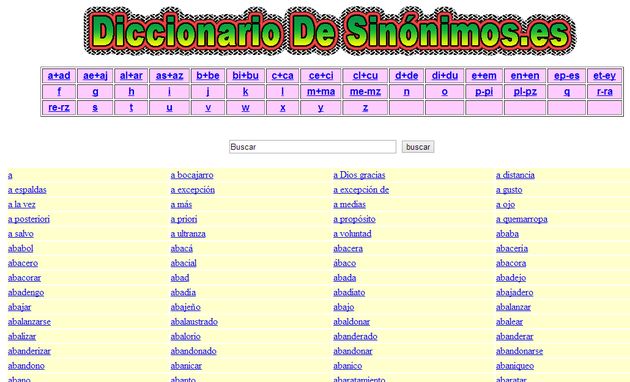Browse words starting with n

pos(407,92)
